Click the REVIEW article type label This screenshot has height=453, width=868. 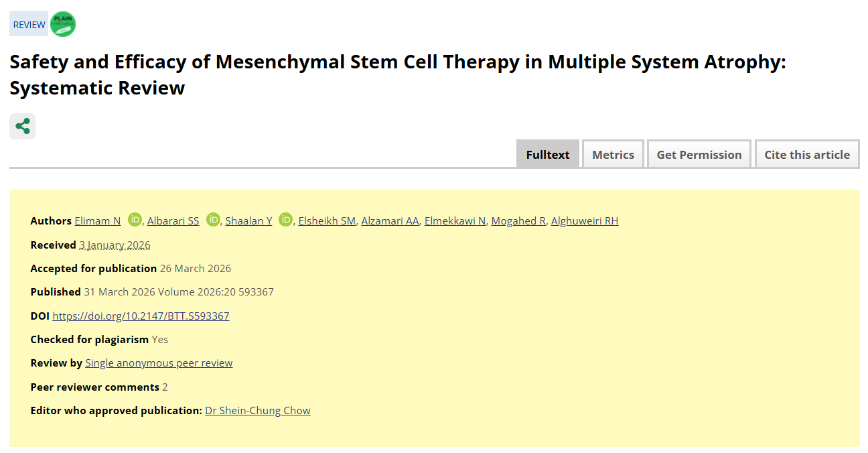(29, 25)
